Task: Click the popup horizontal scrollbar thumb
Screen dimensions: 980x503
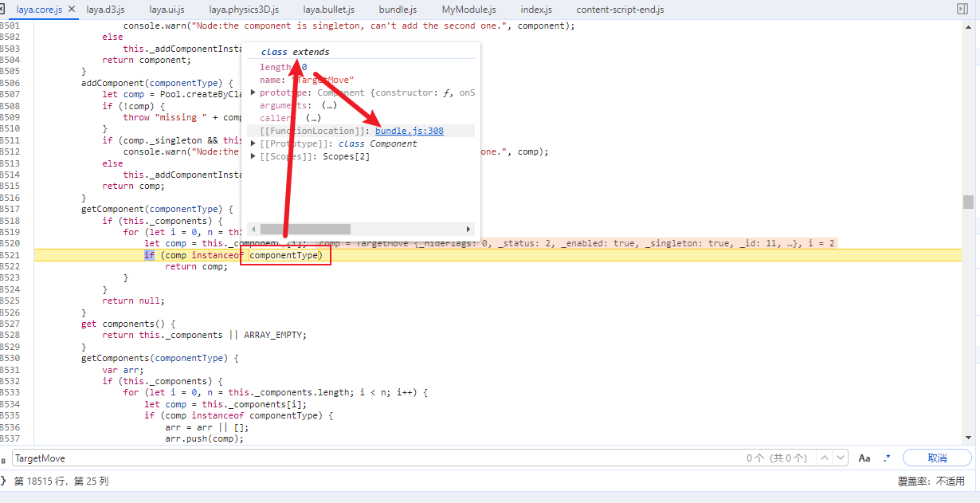Action: [305, 229]
